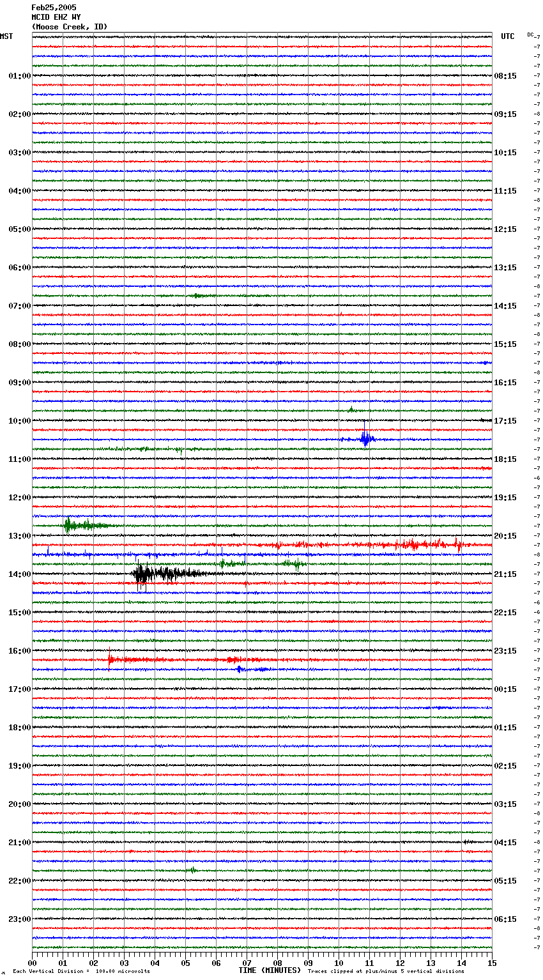Click the 03:15 UTC label
The image size is (543, 980).
[x=505, y=804]
